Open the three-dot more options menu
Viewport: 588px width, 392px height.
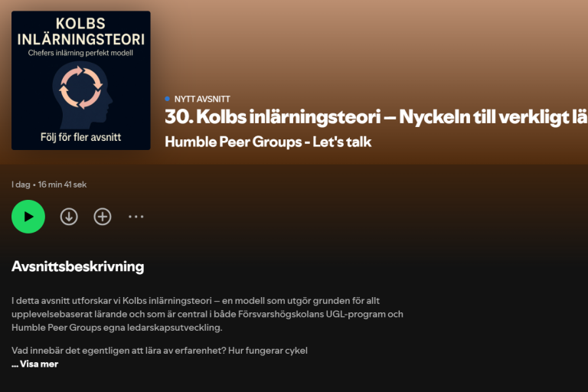(136, 217)
